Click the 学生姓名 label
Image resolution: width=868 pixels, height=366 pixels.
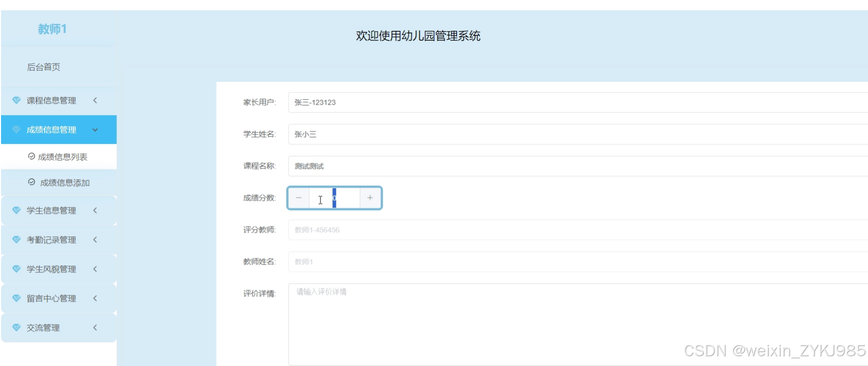[259, 134]
